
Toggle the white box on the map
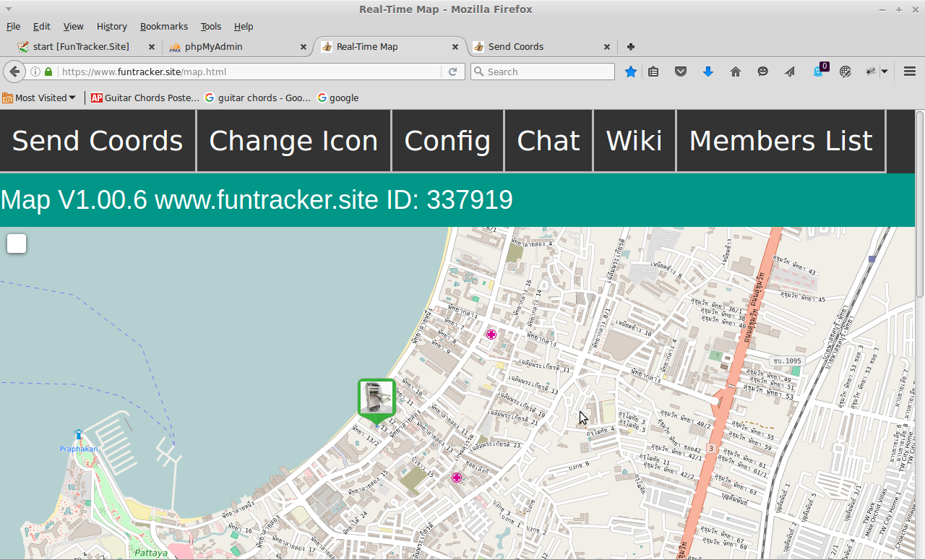17,244
